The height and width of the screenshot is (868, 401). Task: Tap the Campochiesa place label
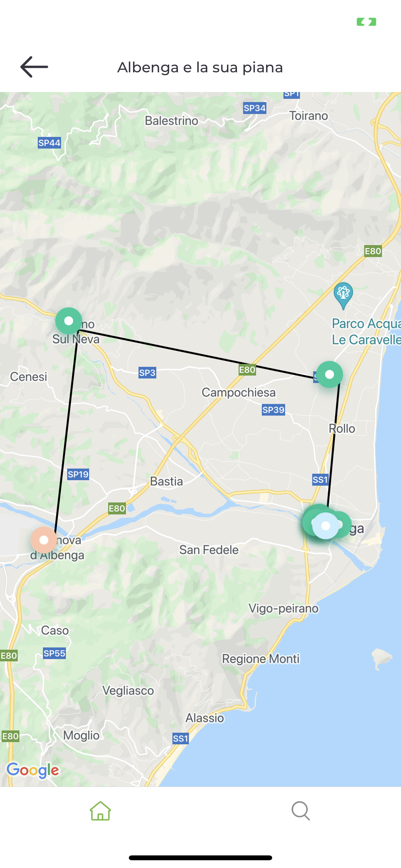click(x=239, y=393)
